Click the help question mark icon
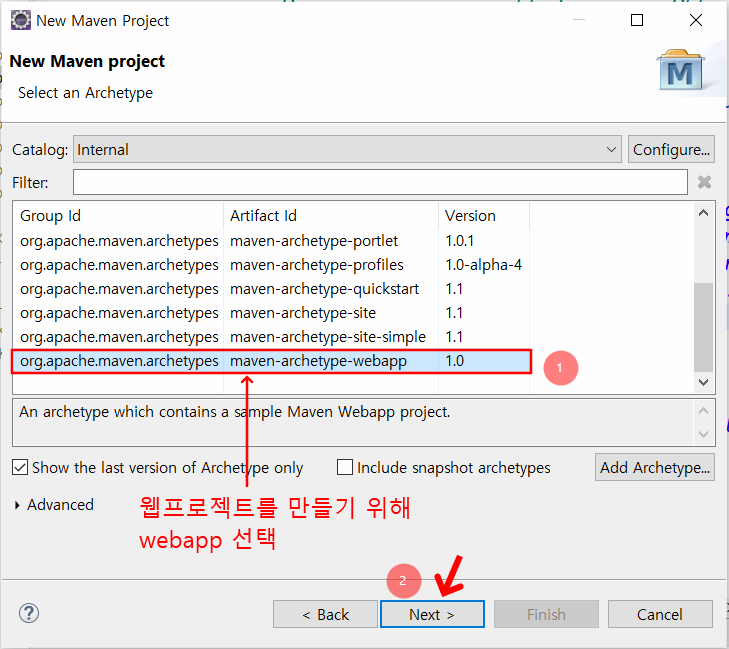The height and width of the screenshot is (649, 729). click(29, 613)
